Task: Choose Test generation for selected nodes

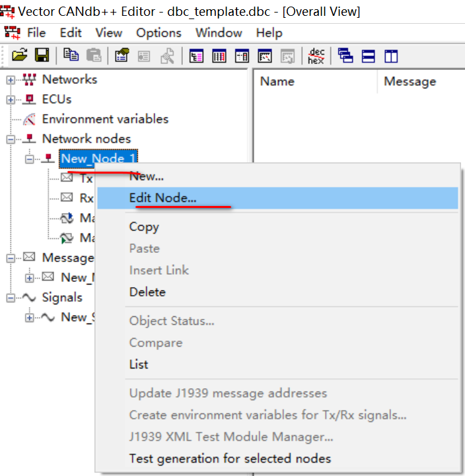Action: 277,458
